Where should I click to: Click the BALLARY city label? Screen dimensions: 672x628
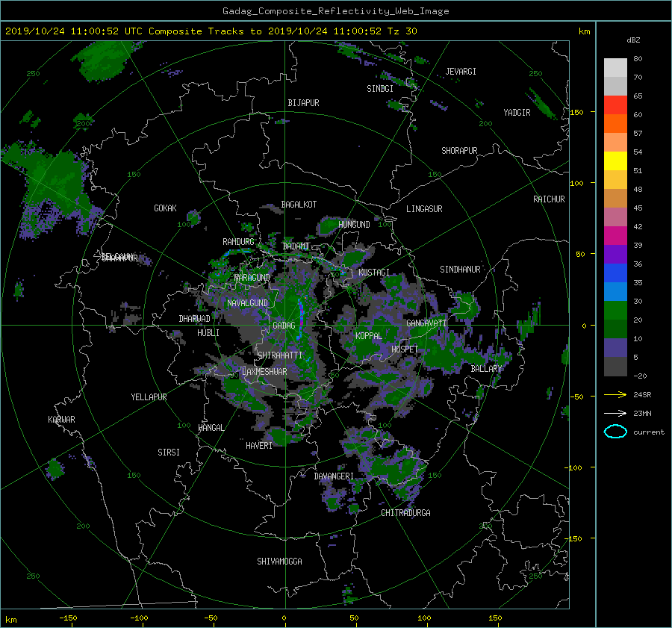486,369
